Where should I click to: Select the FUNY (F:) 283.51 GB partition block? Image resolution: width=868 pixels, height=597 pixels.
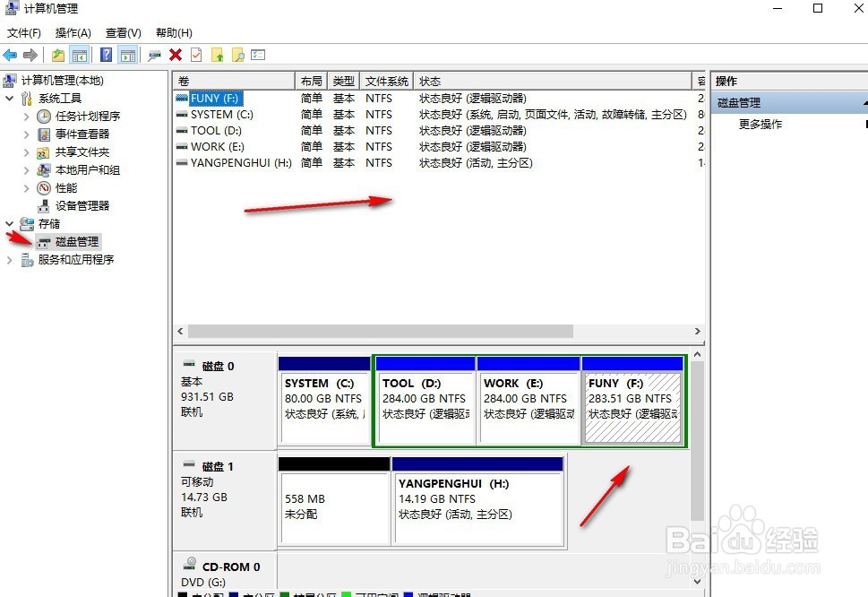pos(632,401)
